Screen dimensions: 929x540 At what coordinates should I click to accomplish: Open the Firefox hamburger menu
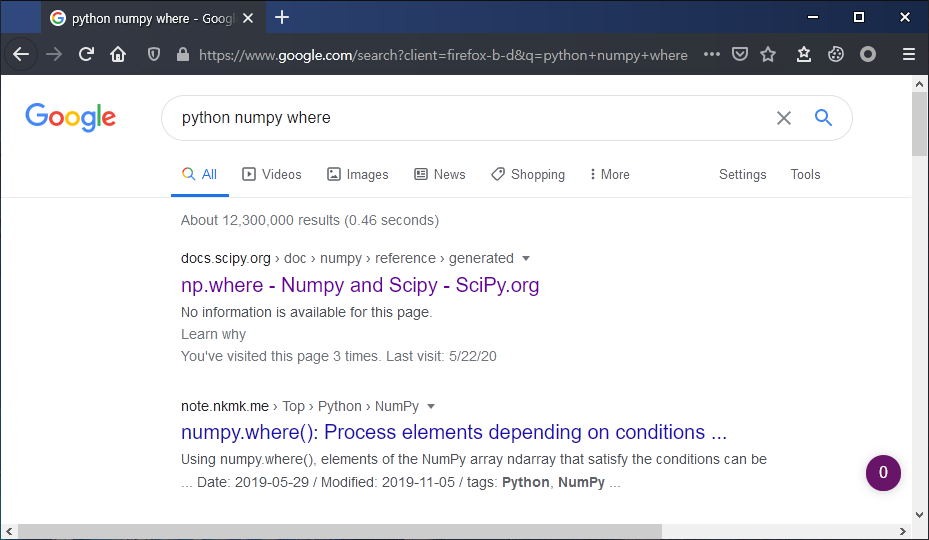[x=909, y=55]
